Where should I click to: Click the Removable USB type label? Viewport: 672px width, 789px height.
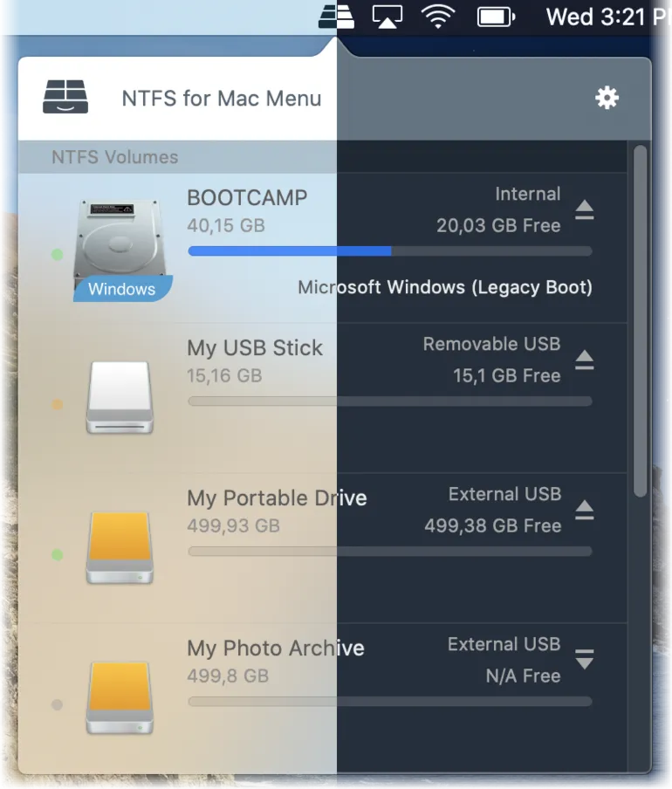click(491, 344)
